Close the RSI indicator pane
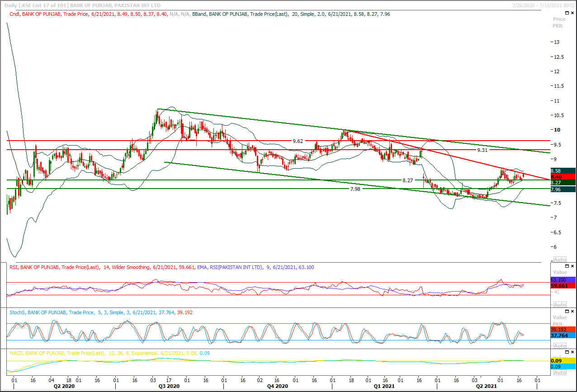Viewport: 577px width, 392px height. coord(572,266)
